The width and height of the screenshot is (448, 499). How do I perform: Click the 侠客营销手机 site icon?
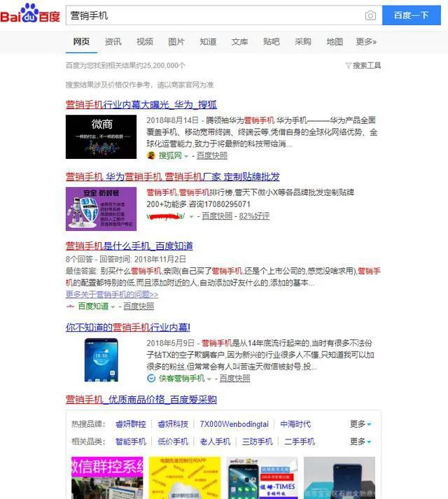click(x=151, y=378)
